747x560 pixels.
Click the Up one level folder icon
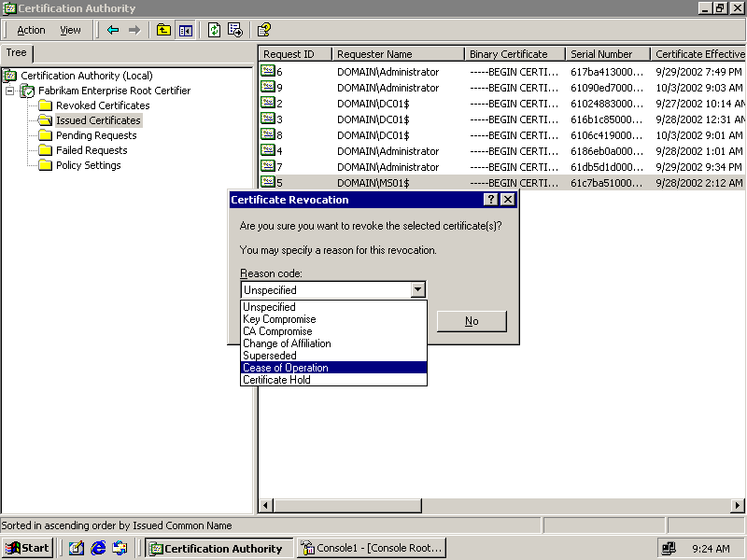coord(163,30)
